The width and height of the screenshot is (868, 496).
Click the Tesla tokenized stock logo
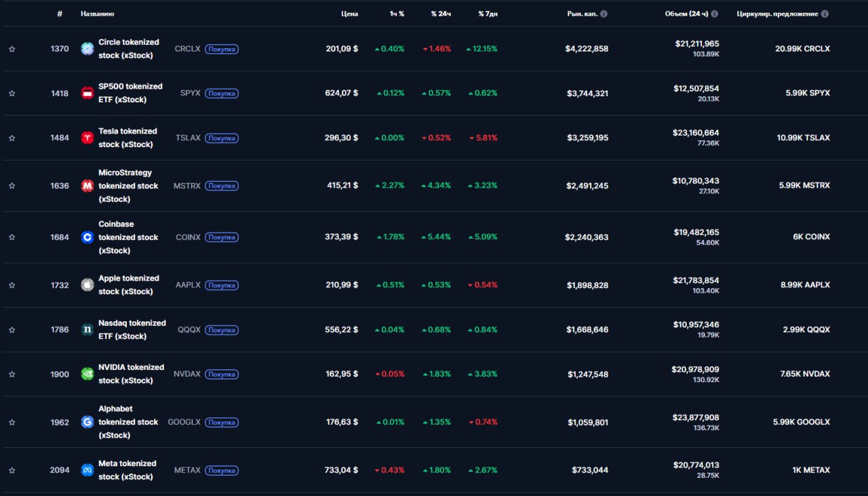87,138
